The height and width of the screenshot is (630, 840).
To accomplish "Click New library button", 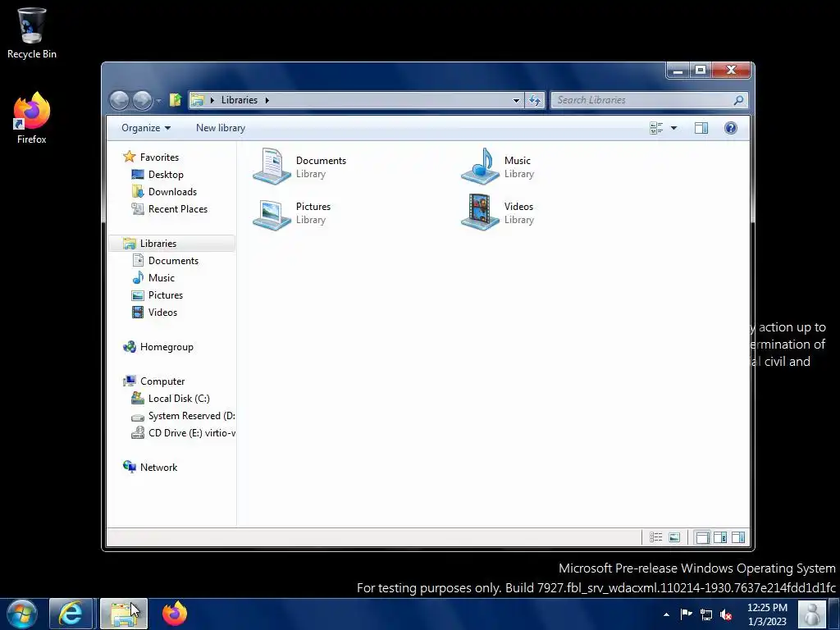I will [x=221, y=128].
